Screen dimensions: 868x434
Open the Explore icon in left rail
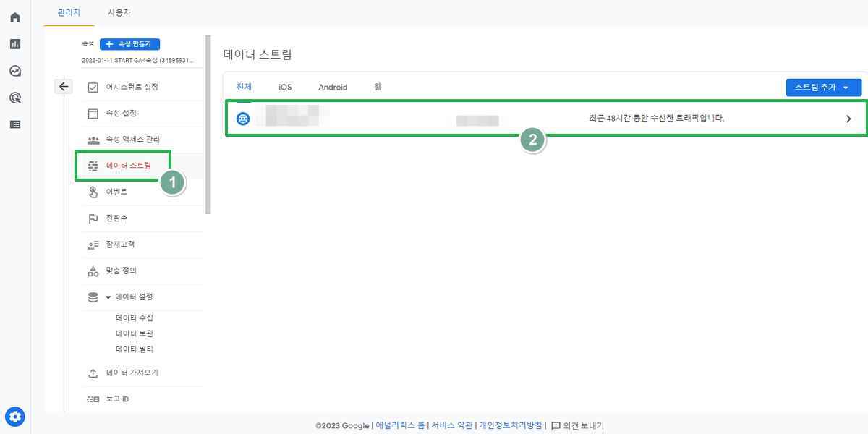point(15,71)
